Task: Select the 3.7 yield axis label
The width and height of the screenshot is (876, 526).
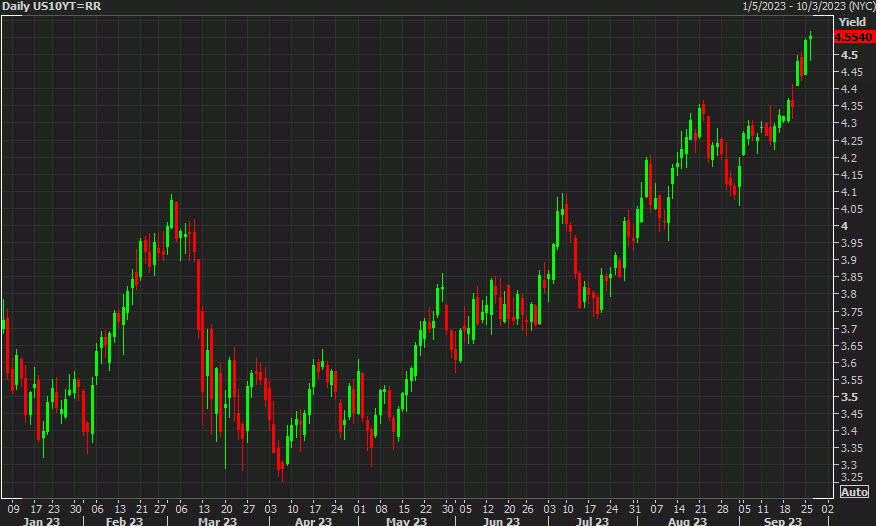Action: tap(849, 329)
